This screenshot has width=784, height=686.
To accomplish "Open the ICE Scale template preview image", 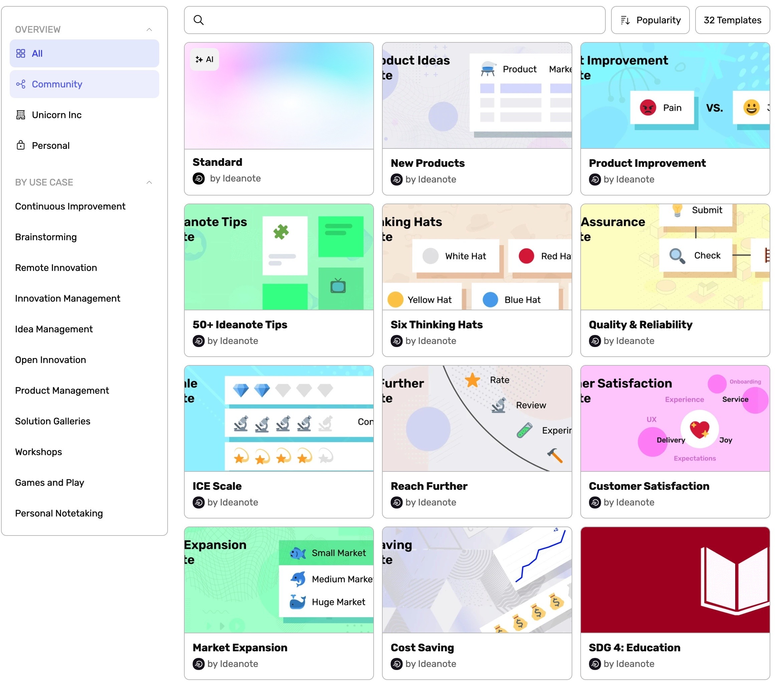I will (278, 418).
